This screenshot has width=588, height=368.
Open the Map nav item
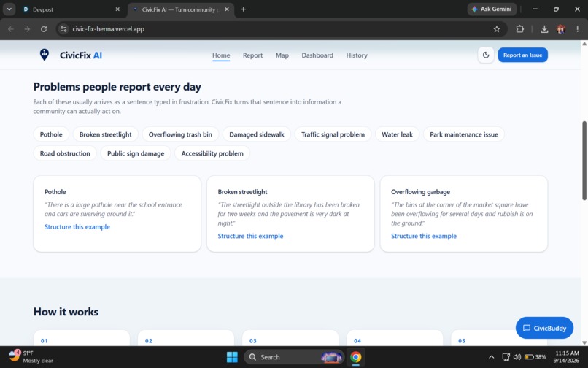pos(282,55)
